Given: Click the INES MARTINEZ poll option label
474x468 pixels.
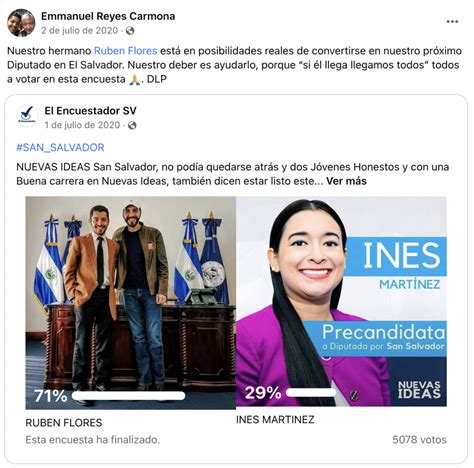Looking at the screenshot, I should [x=275, y=419].
